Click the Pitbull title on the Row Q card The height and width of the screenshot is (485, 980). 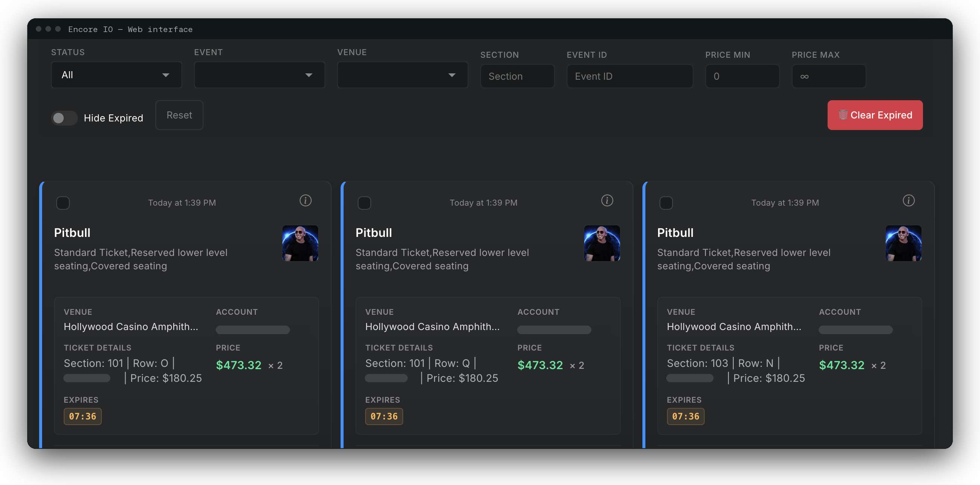pyautogui.click(x=374, y=232)
